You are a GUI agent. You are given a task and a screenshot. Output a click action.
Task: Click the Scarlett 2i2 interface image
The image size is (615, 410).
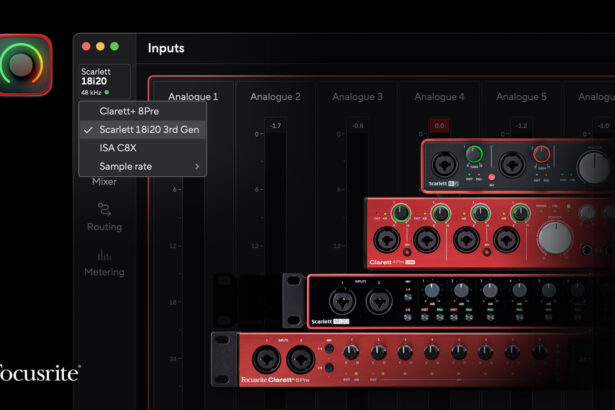pos(518,166)
